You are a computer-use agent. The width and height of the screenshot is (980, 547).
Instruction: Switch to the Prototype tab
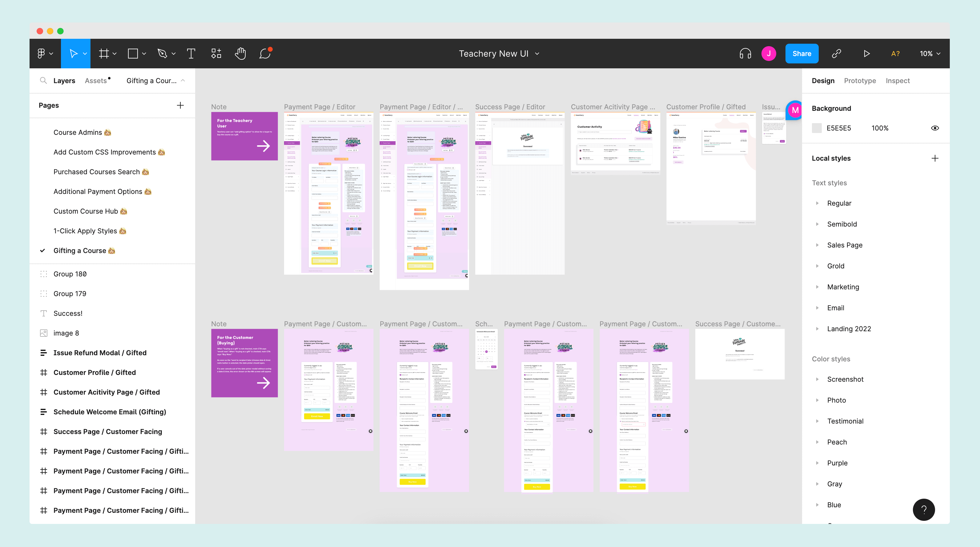(860, 80)
